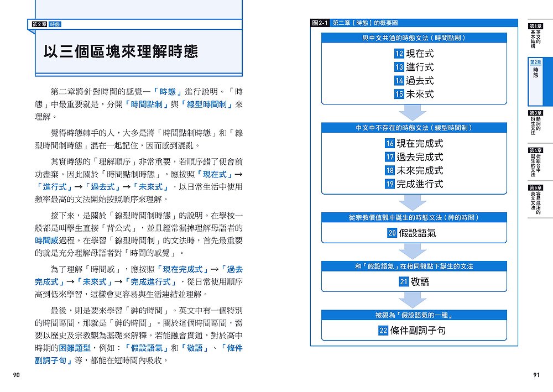Select the number 13 badge beside 進行式
The image size is (553, 392).
399,67
